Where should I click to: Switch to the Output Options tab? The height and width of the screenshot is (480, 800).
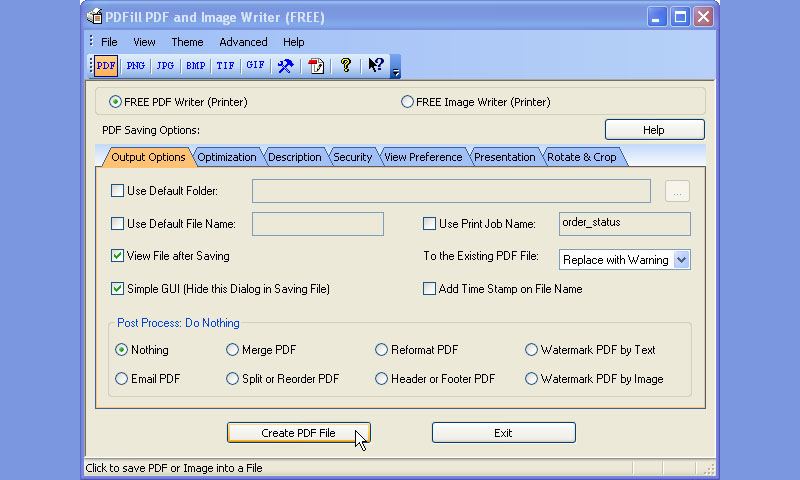(x=148, y=157)
